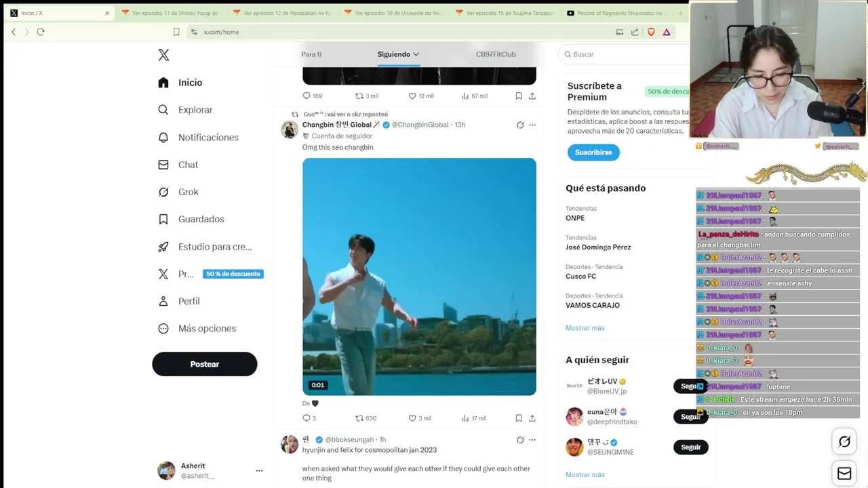Click the Suscribirse premium button
The width and height of the screenshot is (868, 488).
coord(593,152)
